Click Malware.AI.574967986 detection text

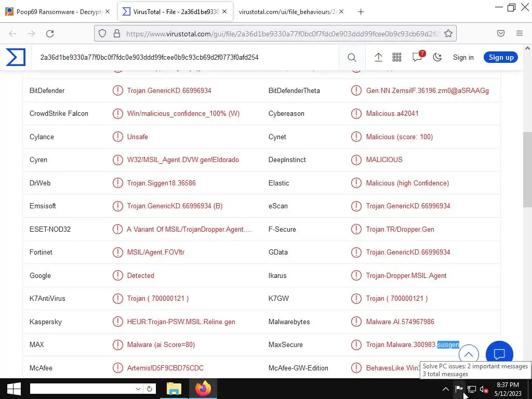(400, 322)
